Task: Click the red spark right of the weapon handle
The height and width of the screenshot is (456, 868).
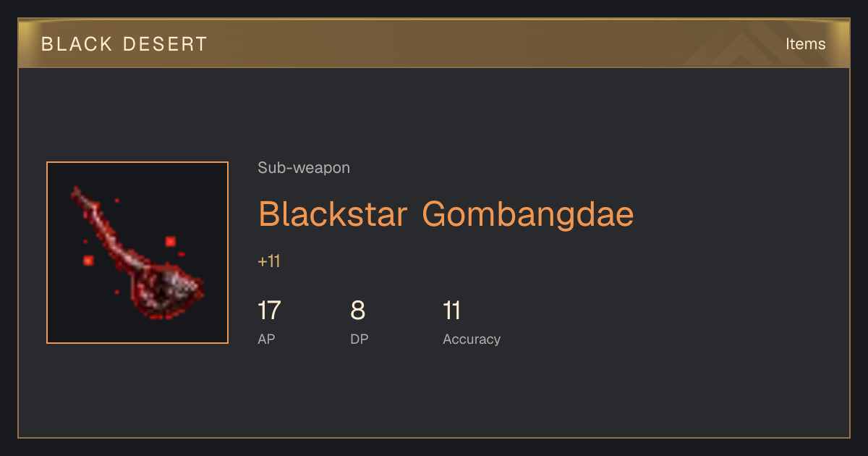Action: coord(171,241)
